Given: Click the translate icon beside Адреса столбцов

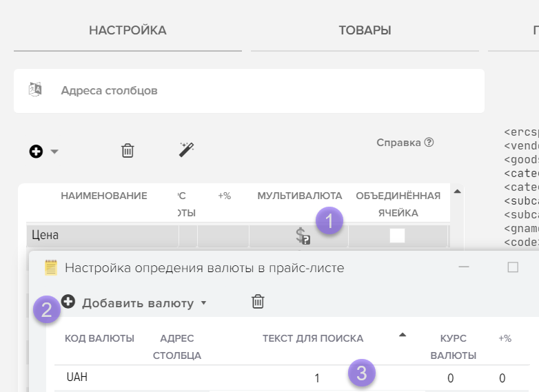Looking at the screenshot, I should pos(35,90).
